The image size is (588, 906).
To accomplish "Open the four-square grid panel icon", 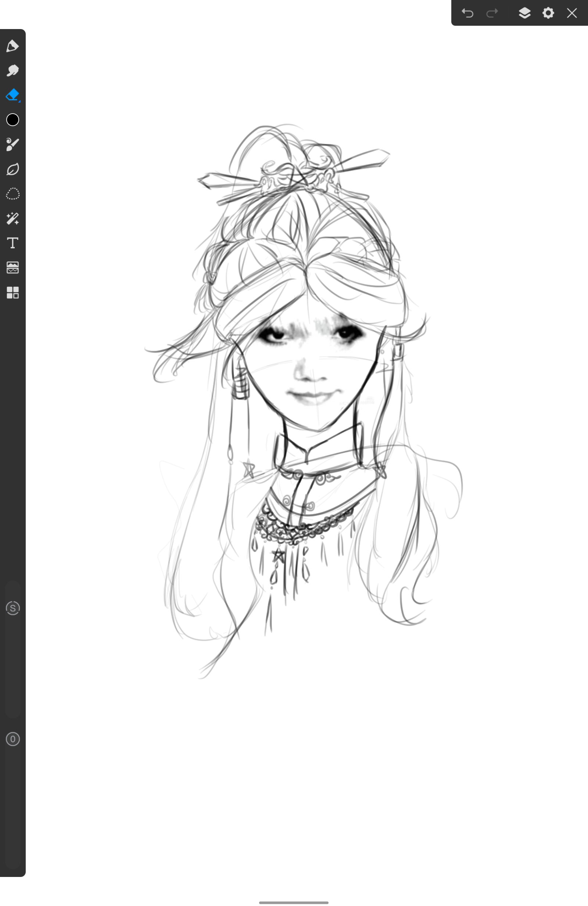I will (x=12, y=292).
